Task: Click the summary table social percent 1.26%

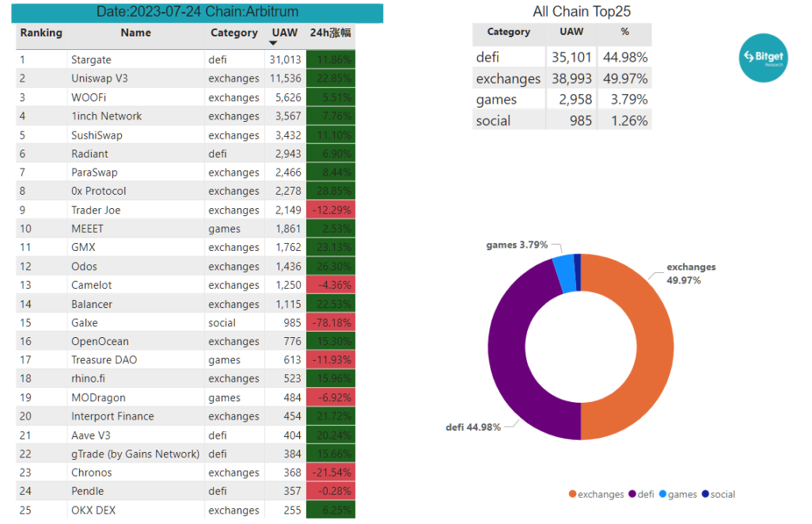Action: click(629, 120)
